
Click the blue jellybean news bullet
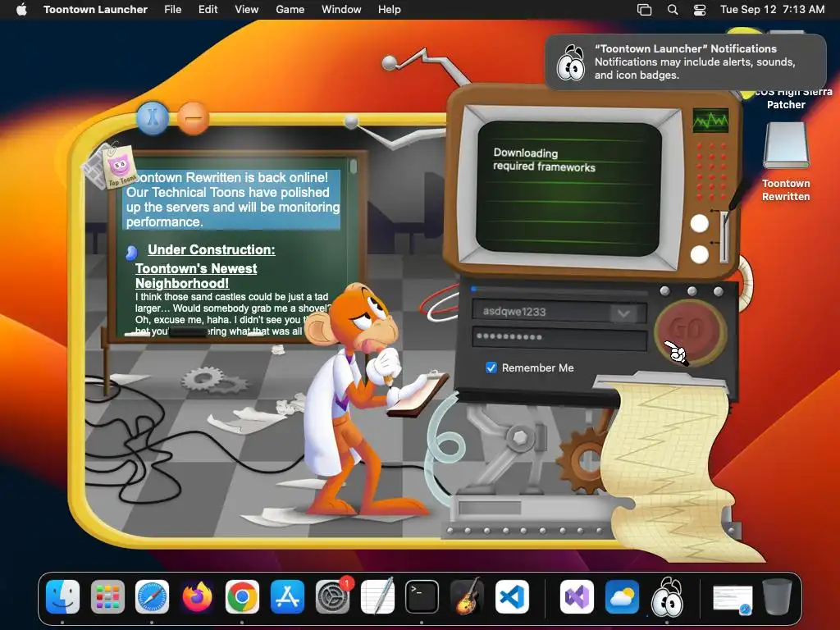pyautogui.click(x=131, y=252)
